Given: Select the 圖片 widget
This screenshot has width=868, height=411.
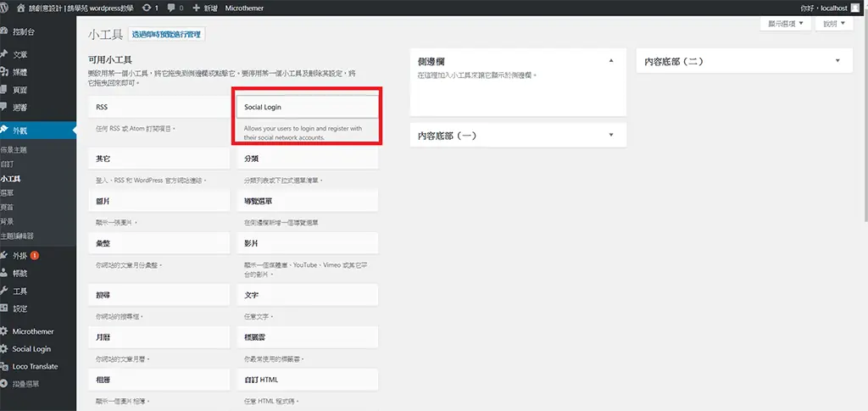Looking at the screenshot, I should pyautogui.click(x=159, y=201).
